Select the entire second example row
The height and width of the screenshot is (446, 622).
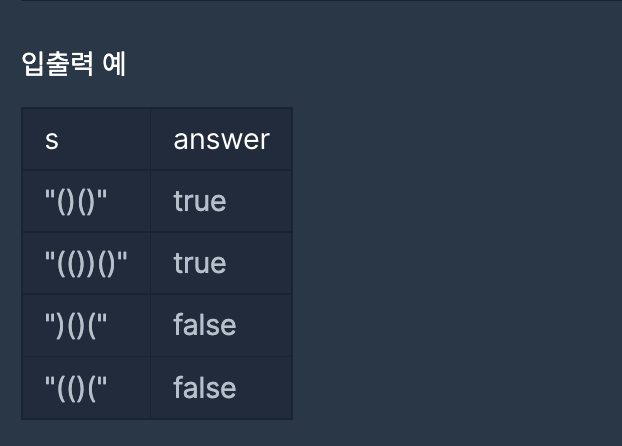coord(157,263)
